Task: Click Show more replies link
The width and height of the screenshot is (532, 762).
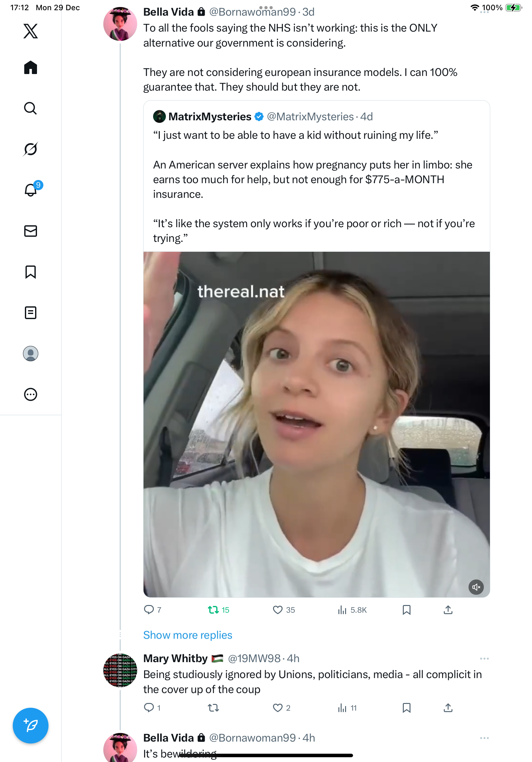Action: [188, 635]
